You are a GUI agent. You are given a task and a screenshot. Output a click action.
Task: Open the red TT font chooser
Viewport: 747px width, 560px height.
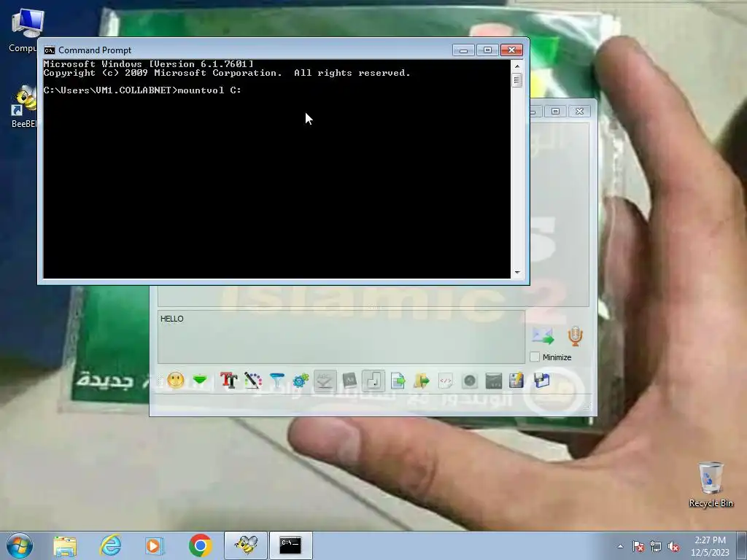228,380
